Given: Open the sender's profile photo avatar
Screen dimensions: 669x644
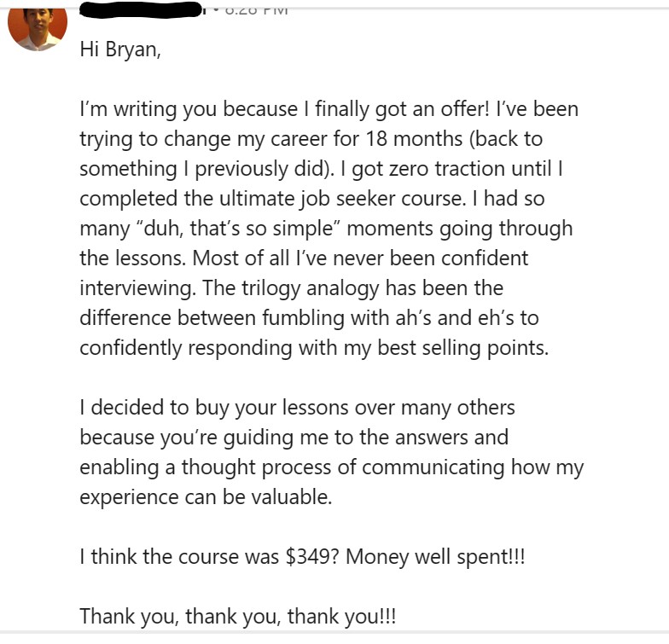Looking at the screenshot, I should (38, 29).
